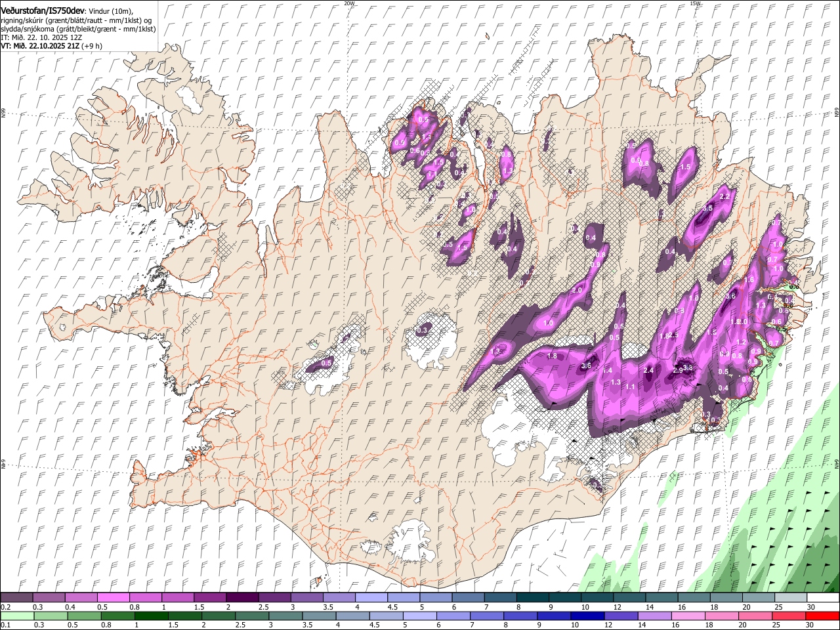
Task: Pick dark purple swatch labeled 0.2
Action: pos(16,597)
